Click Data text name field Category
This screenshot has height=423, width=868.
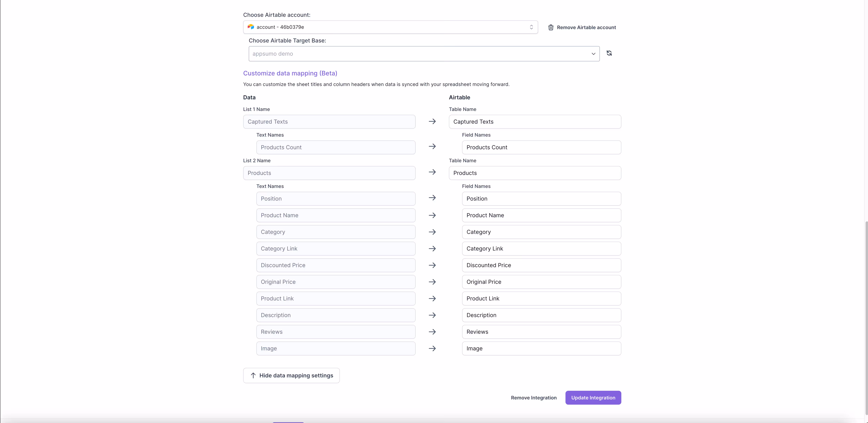(x=336, y=232)
